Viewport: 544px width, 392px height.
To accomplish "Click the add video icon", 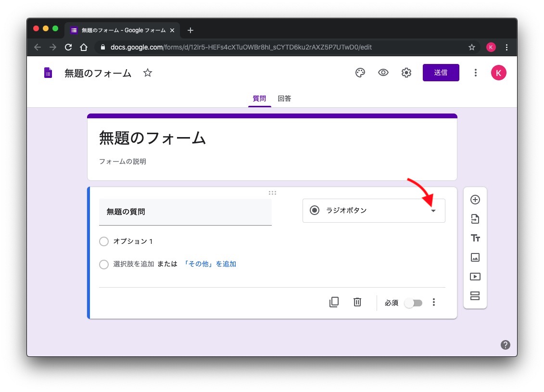I will 475,277.
